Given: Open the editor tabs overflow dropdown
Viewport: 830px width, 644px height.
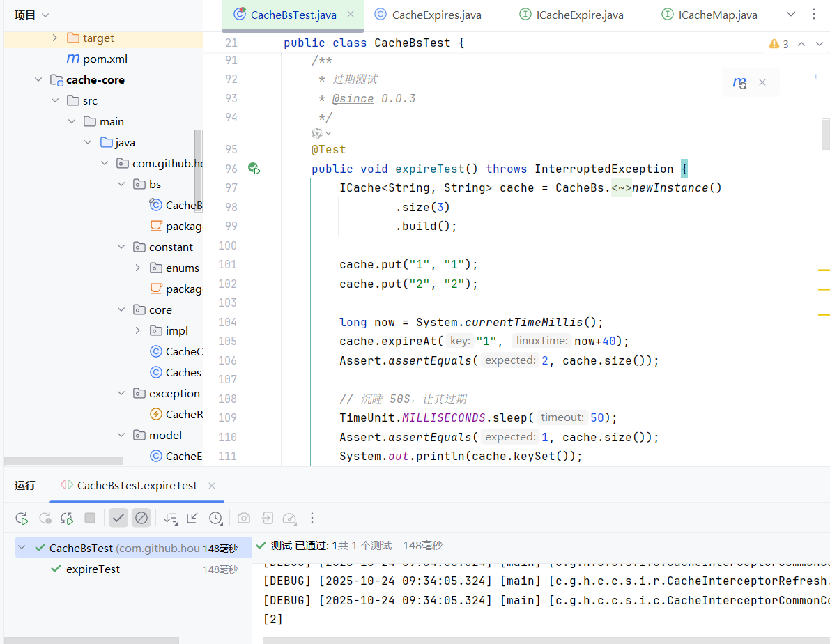Looking at the screenshot, I should [791, 15].
